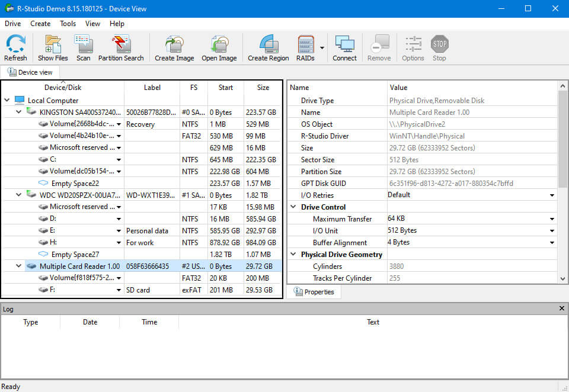This screenshot has height=392, width=569.
Task: Click the F: SD card volume icon
Action: pyautogui.click(x=43, y=290)
